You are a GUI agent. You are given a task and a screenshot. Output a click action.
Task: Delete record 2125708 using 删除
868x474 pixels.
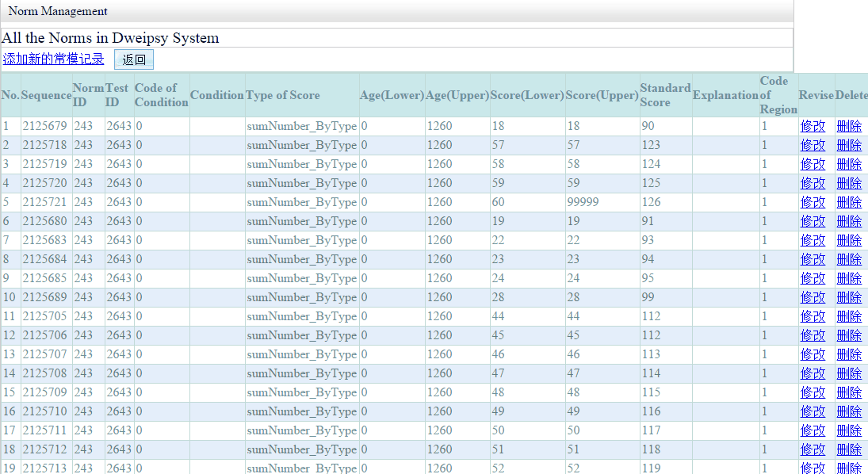click(x=849, y=373)
